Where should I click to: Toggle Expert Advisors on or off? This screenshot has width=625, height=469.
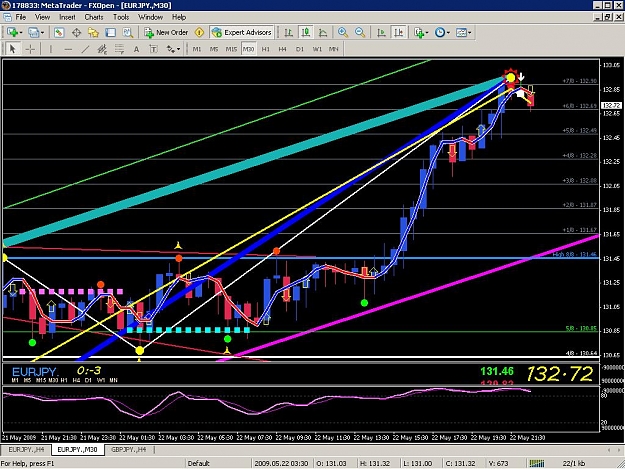point(242,33)
